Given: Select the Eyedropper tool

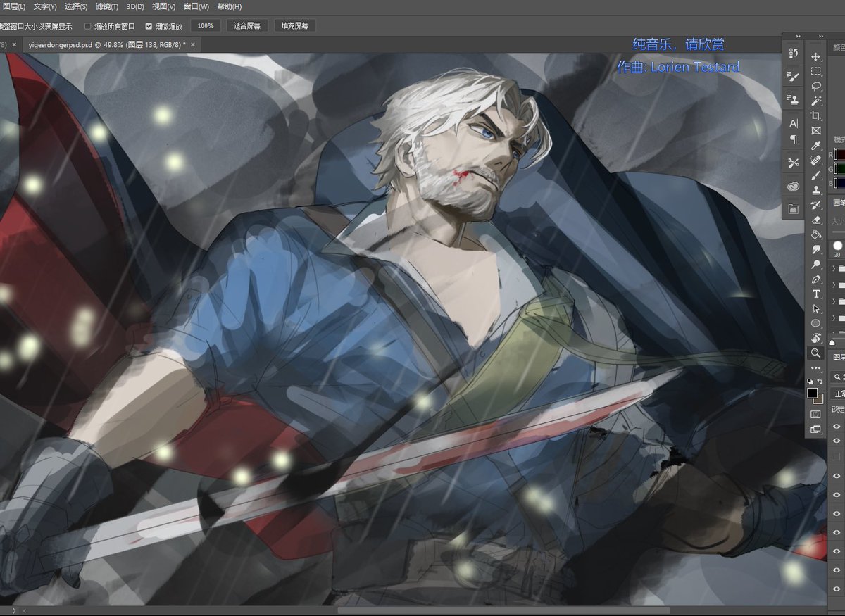Looking at the screenshot, I should click(816, 145).
